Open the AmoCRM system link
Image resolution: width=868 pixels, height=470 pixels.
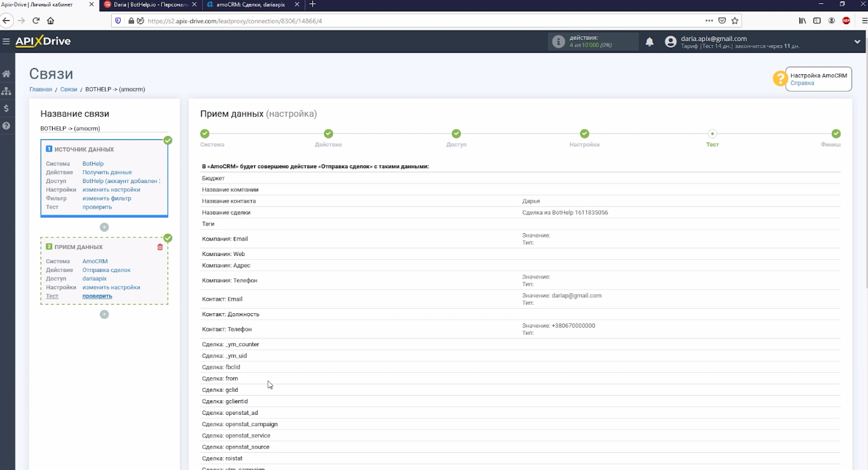[x=95, y=262]
